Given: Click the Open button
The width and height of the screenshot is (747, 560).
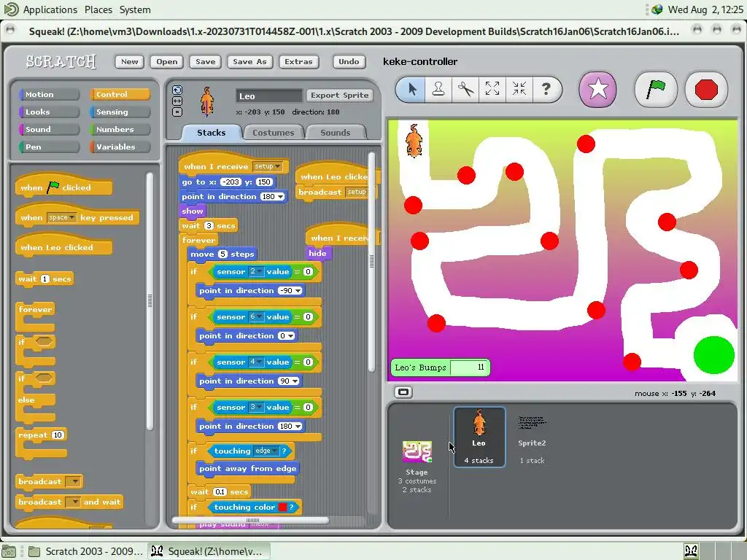Looking at the screenshot, I should (167, 61).
